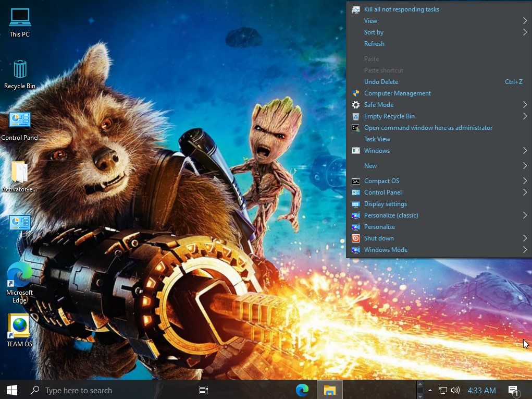Click the Personalize (classic) menu icon
Screen dimensions: 532x399
click(x=355, y=215)
